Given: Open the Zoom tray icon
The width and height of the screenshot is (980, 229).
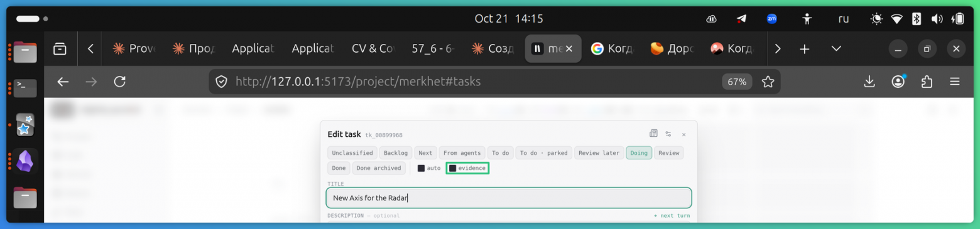Looking at the screenshot, I should (772, 19).
